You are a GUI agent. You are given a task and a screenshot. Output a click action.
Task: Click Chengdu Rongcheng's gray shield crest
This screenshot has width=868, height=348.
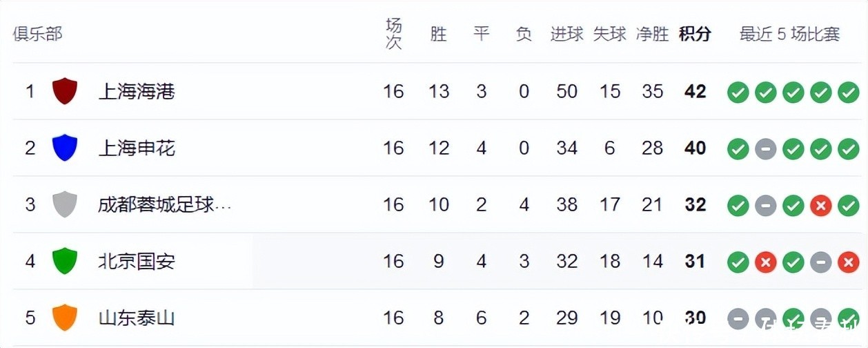click(65, 204)
